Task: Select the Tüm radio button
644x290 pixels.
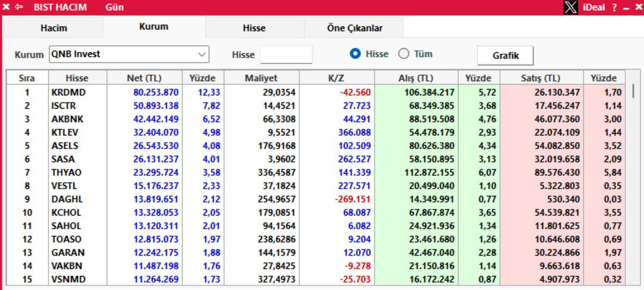Action: click(404, 54)
